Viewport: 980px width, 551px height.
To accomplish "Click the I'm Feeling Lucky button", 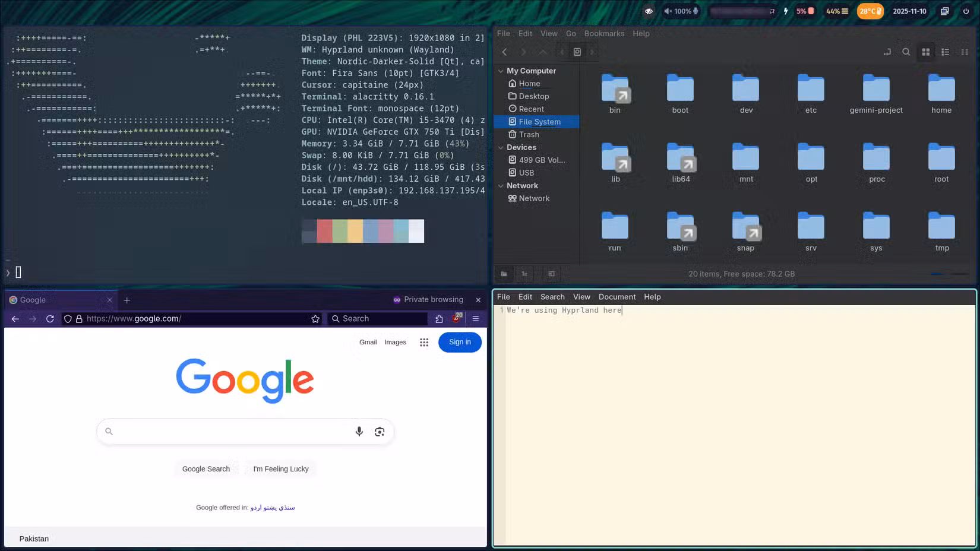I will (x=280, y=468).
